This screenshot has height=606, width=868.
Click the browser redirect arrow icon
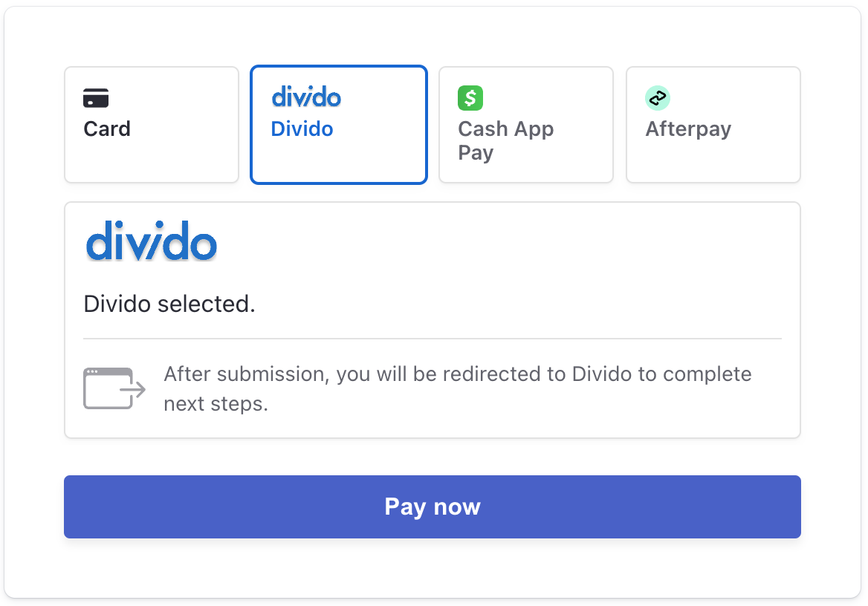point(113,387)
